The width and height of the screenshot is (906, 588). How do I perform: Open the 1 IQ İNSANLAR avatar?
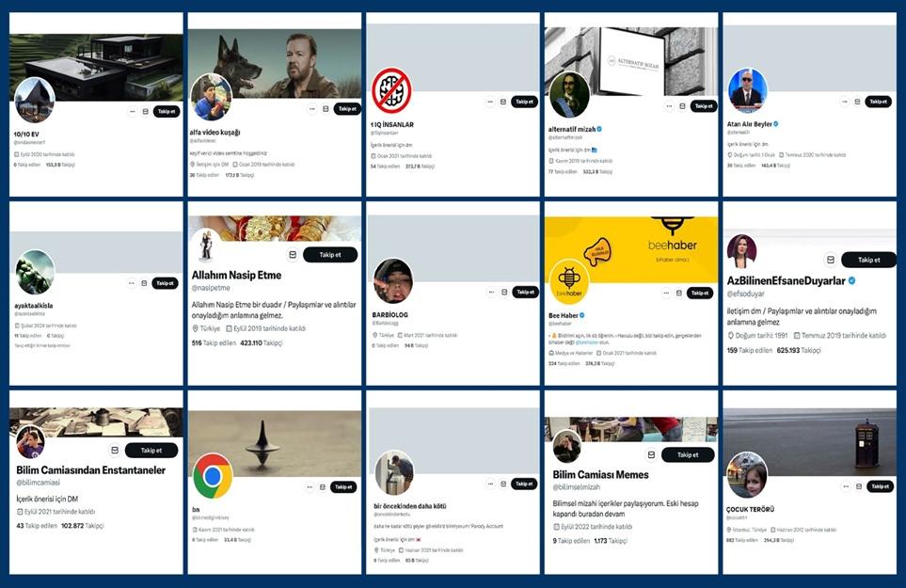coord(391,90)
